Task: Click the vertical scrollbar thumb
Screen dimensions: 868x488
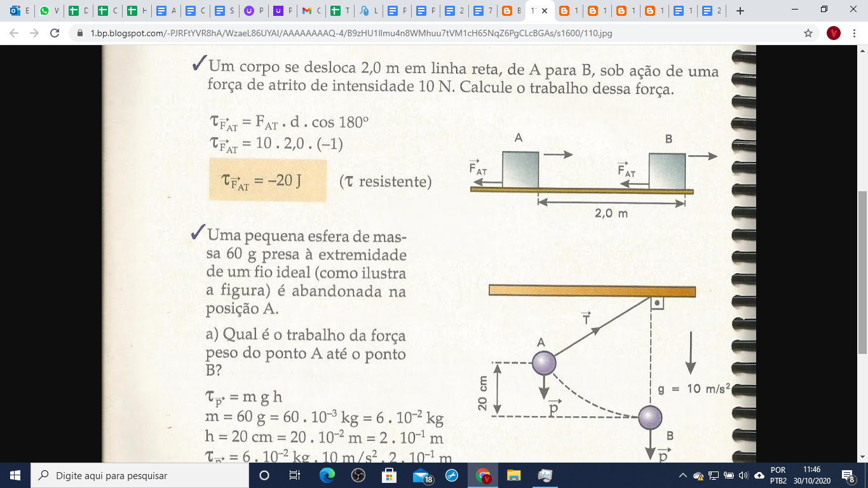Action: 862,272
